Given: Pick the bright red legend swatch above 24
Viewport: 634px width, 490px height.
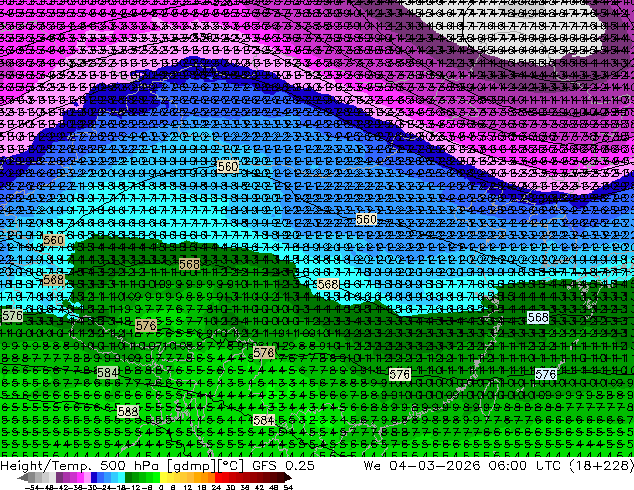Looking at the screenshot, I should (218, 477).
